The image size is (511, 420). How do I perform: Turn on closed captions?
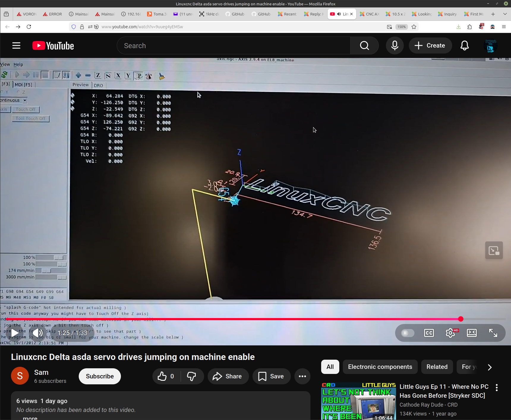point(429,333)
